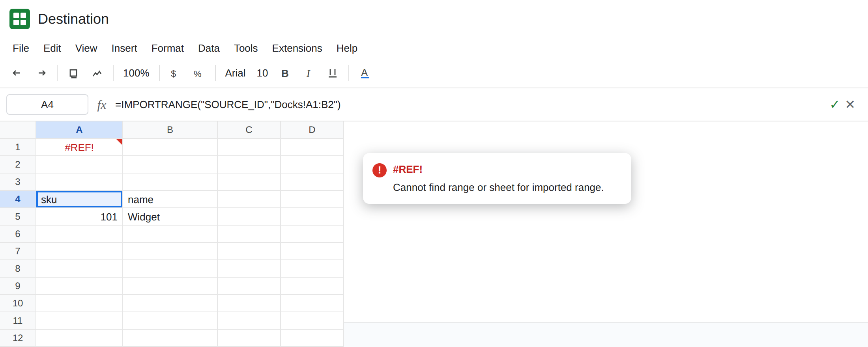Open the Arial font dropdown

[x=235, y=73]
